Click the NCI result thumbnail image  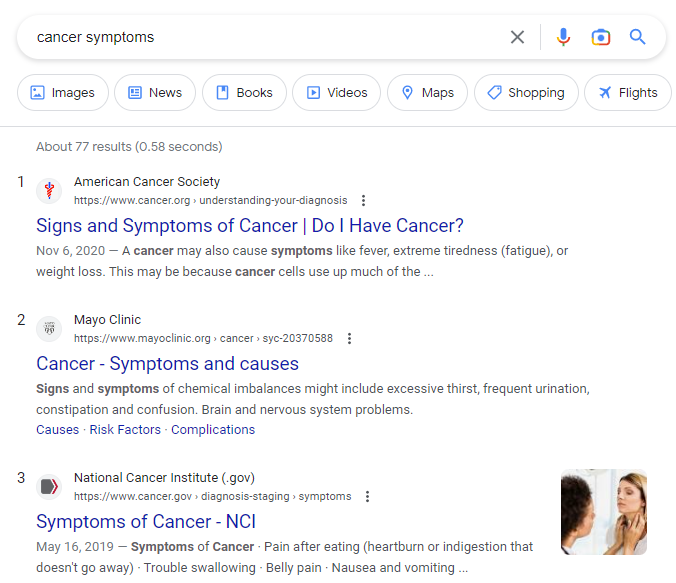coord(604,512)
